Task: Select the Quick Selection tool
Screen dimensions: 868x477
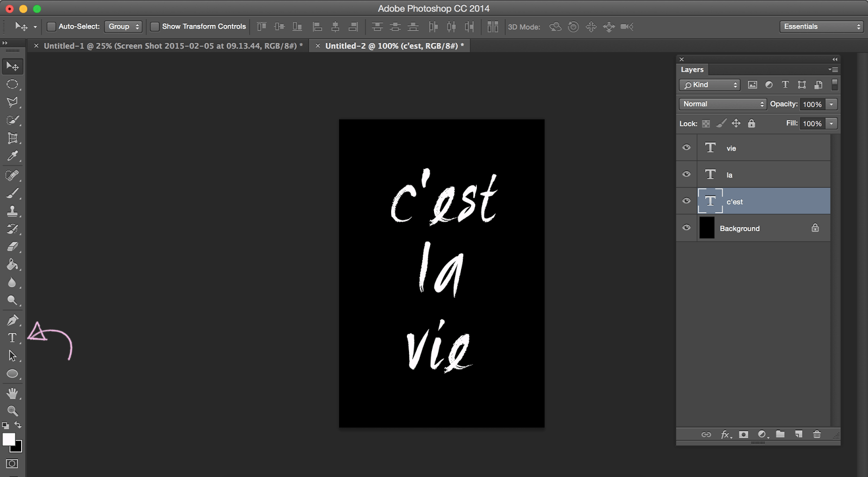Action: pyautogui.click(x=12, y=120)
